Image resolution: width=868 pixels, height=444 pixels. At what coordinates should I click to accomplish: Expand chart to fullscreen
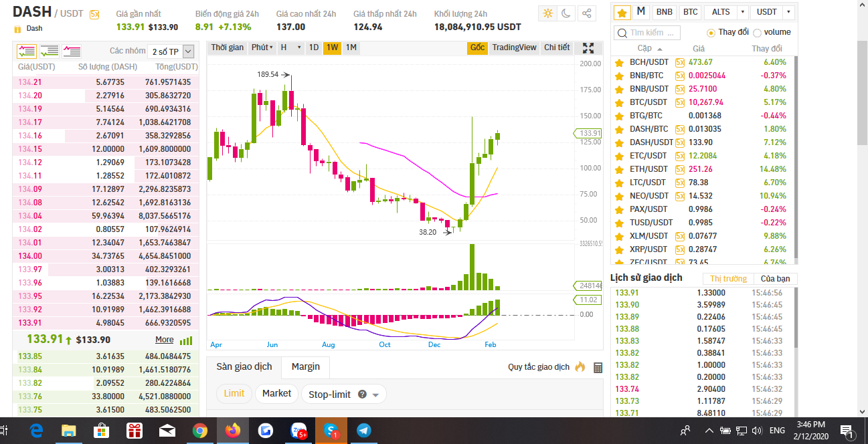click(588, 48)
